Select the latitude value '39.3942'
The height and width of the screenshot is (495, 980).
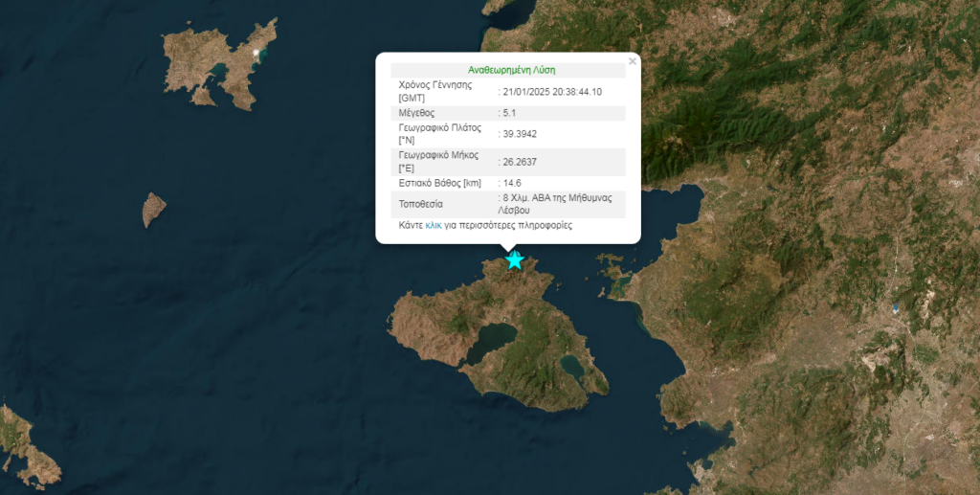click(x=520, y=134)
